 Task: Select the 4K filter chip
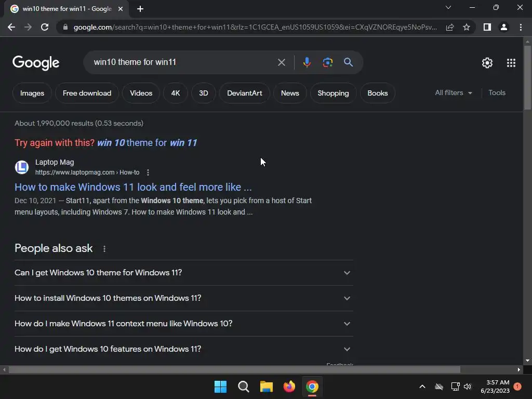(176, 93)
